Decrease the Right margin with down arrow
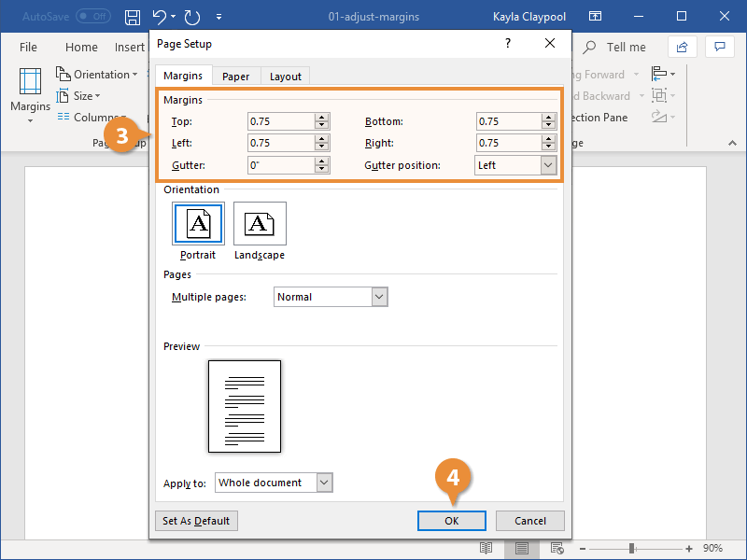Viewport: 747px width, 560px height. click(x=549, y=147)
